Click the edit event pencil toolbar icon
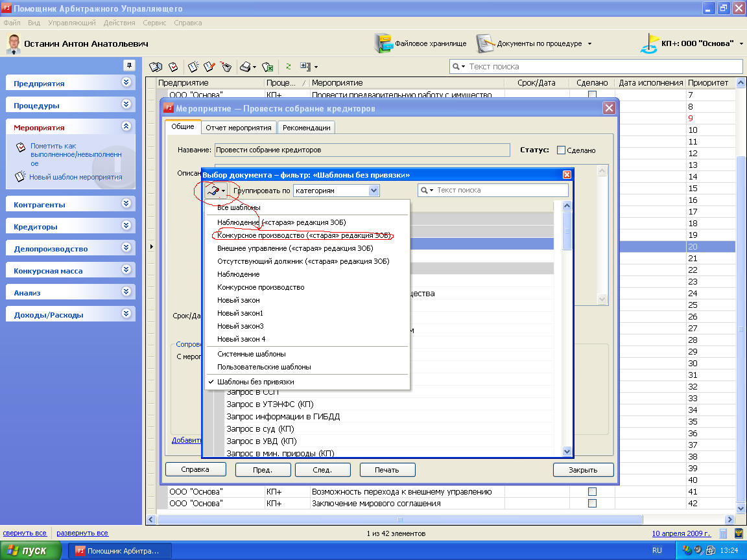747x560 pixels. point(209,67)
